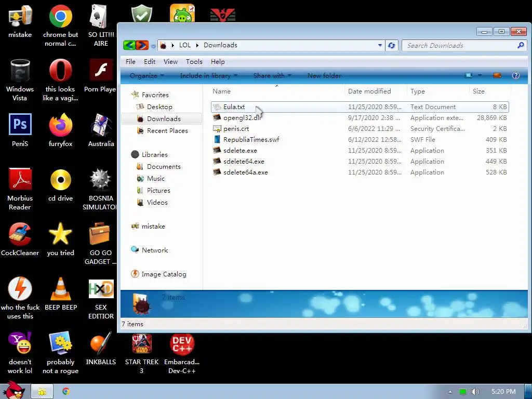
Task: Click the New folder button
Action: (x=324, y=76)
